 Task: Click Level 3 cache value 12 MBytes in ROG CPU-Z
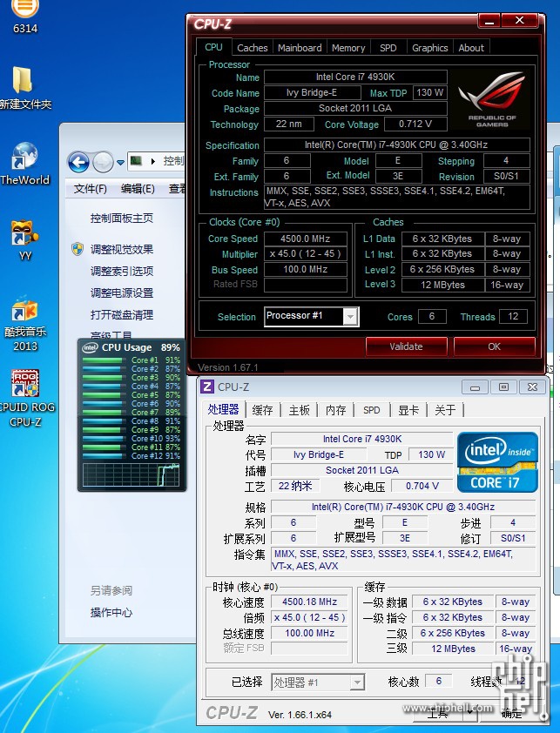tap(442, 285)
